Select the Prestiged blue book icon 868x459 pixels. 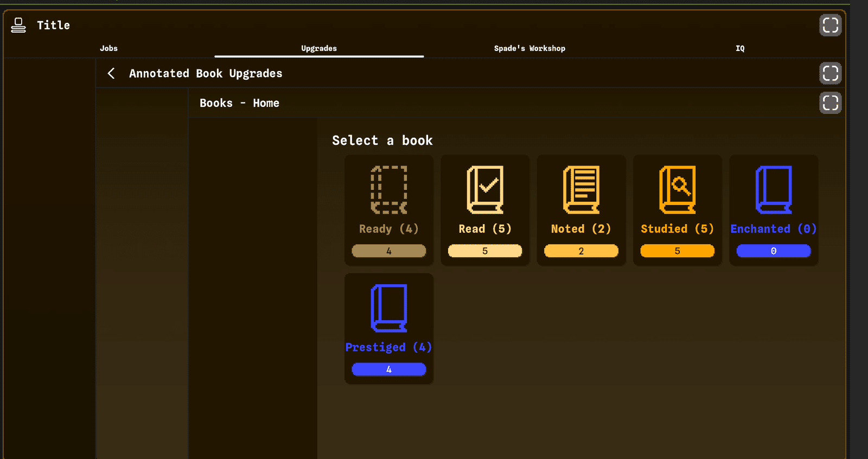click(x=389, y=308)
